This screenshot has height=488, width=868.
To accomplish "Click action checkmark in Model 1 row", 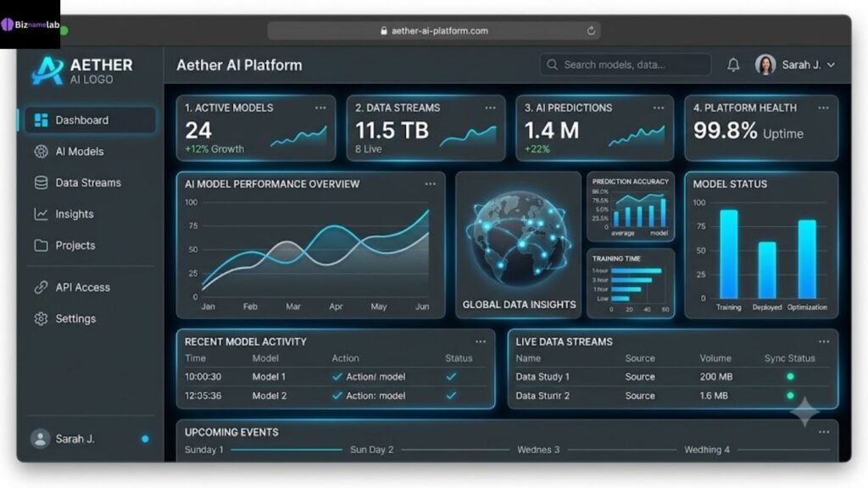I will pos(337,376).
